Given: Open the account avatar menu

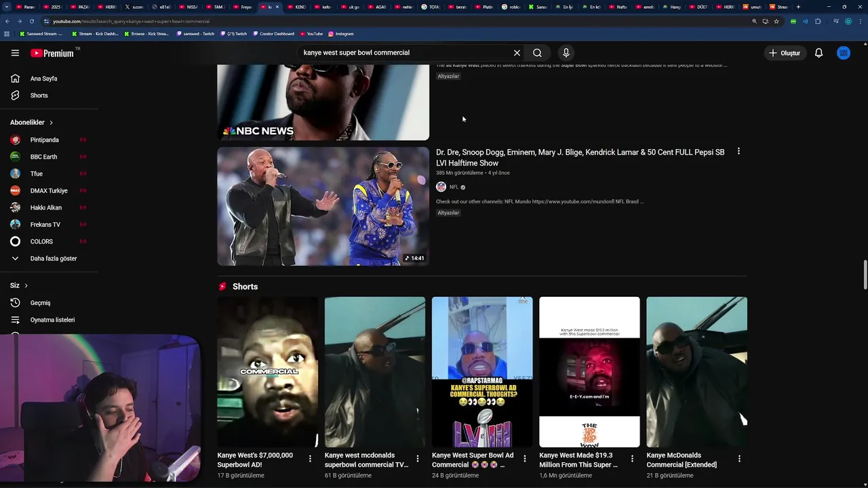Looking at the screenshot, I should [x=844, y=53].
